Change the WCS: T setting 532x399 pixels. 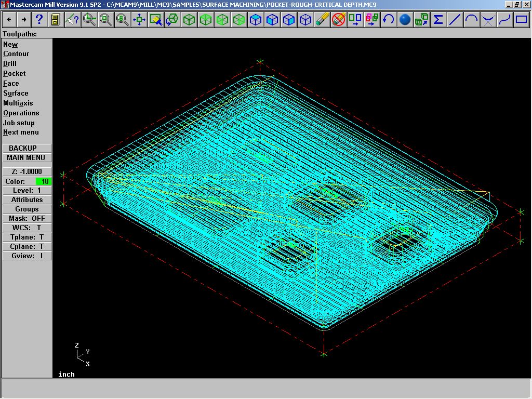(27, 228)
